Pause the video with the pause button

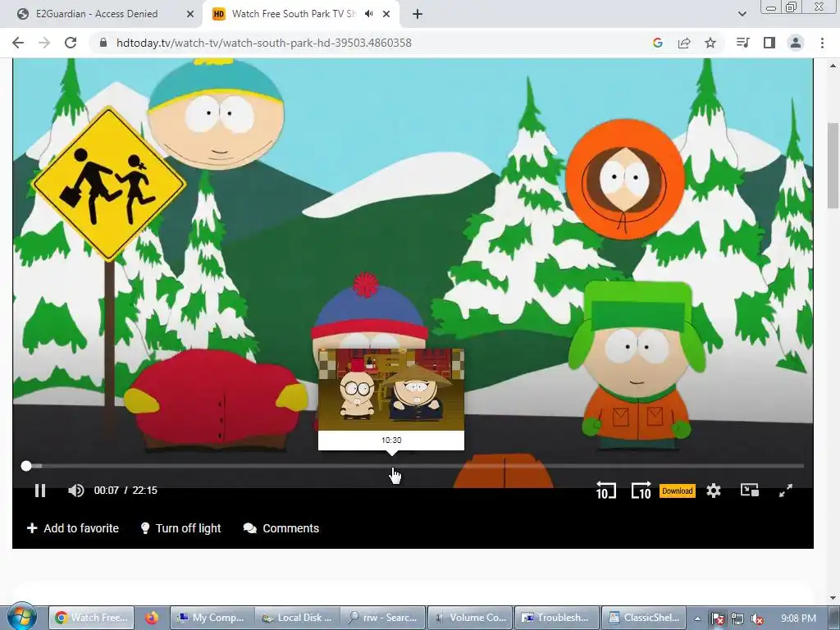(40, 491)
